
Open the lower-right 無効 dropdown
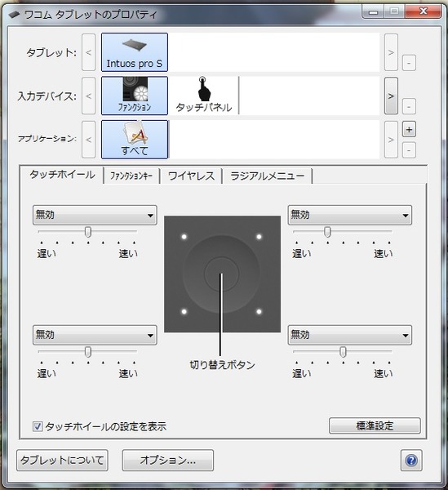click(349, 335)
